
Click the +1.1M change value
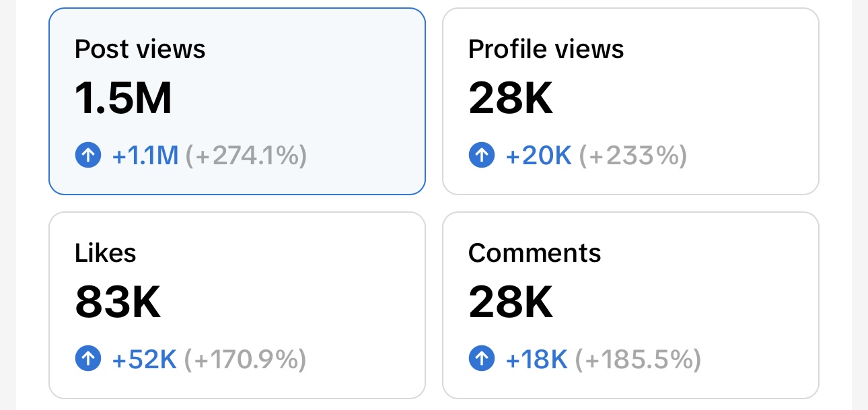pyautogui.click(x=145, y=156)
